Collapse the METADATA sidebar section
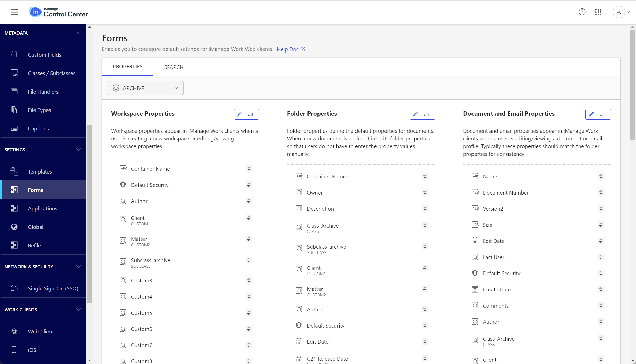636x364 pixels. [79, 33]
